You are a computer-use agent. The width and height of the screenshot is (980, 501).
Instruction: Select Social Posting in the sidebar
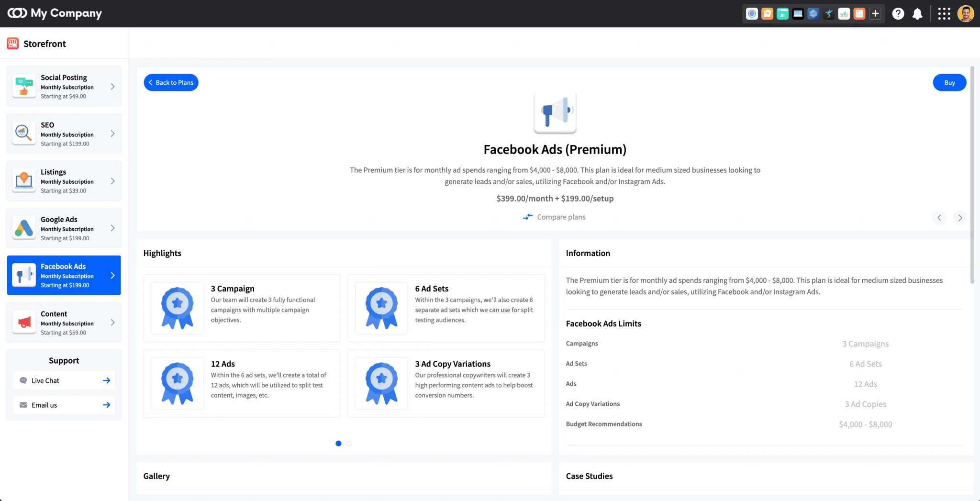(64, 87)
